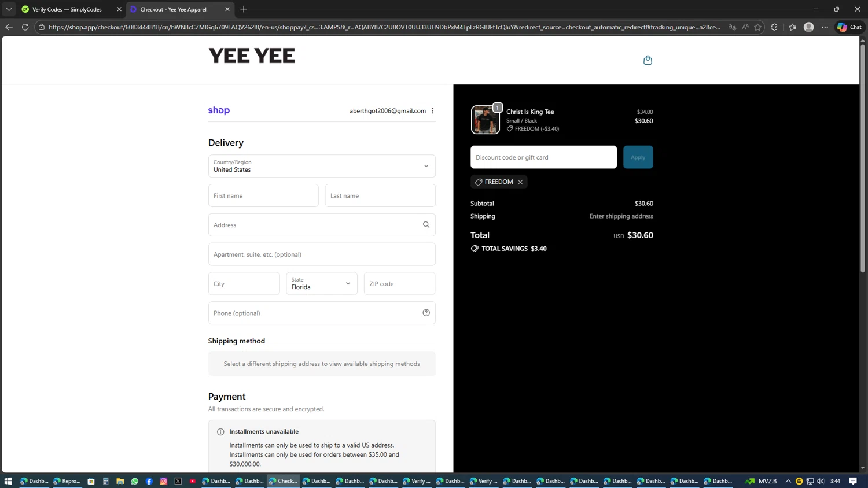
Task: Open browser settings and more menu
Action: pos(825,27)
